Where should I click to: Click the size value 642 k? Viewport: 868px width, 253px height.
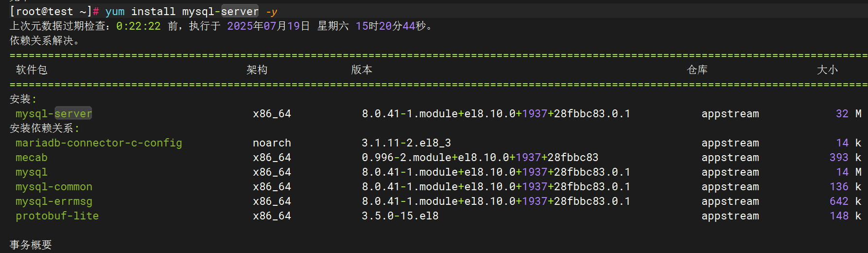pos(846,201)
